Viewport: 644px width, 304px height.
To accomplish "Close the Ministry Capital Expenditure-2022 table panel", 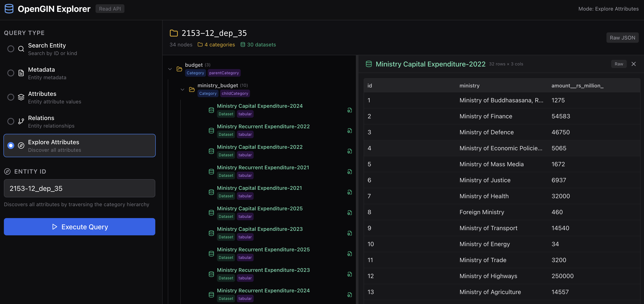I will [633, 64].
